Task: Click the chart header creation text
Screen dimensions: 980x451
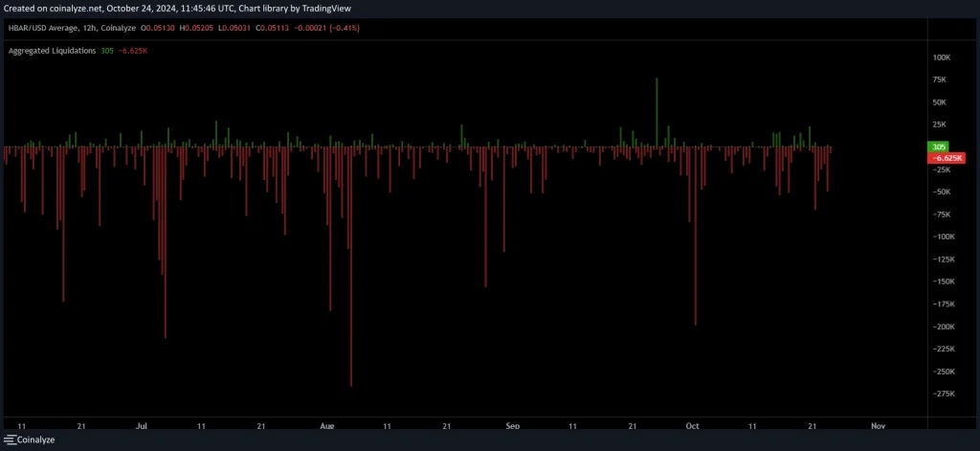Action: tap(177, 9)
